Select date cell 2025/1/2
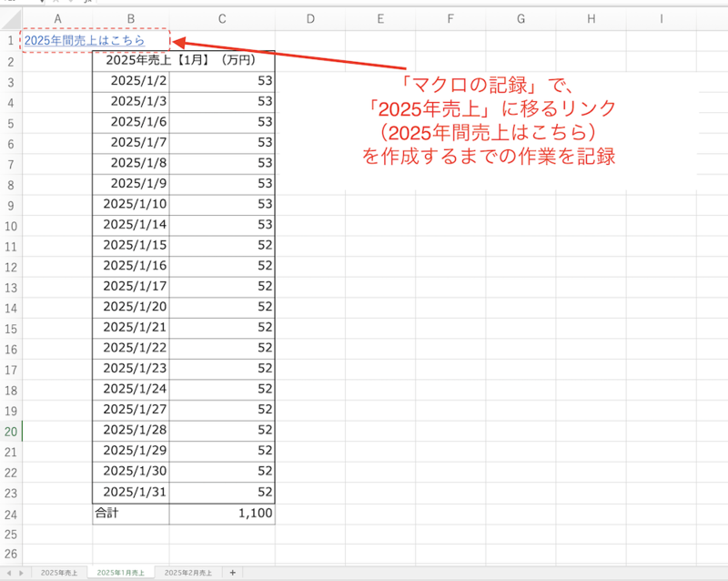The width and height of the screenshot is (728, 581). [x=131, y=81]
